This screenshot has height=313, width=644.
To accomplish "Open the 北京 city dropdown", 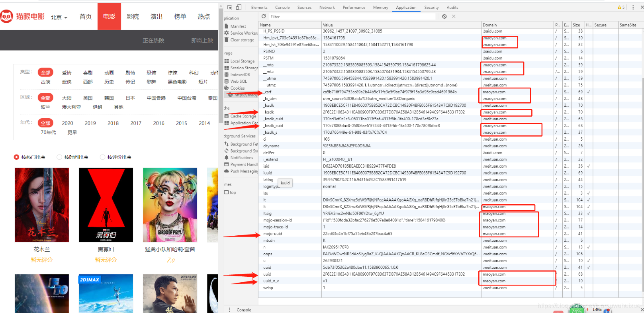I will [x=59, y=18].
